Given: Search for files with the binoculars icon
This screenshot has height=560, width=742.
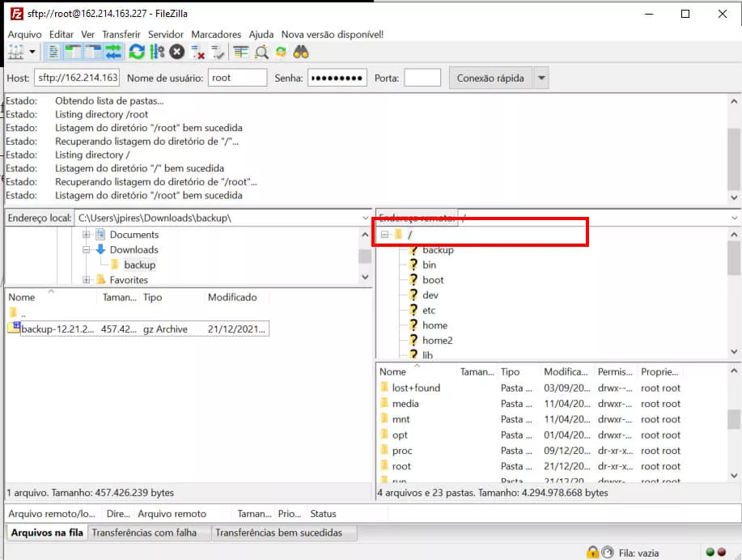Looking at the screenshot, I should point(301,52).
